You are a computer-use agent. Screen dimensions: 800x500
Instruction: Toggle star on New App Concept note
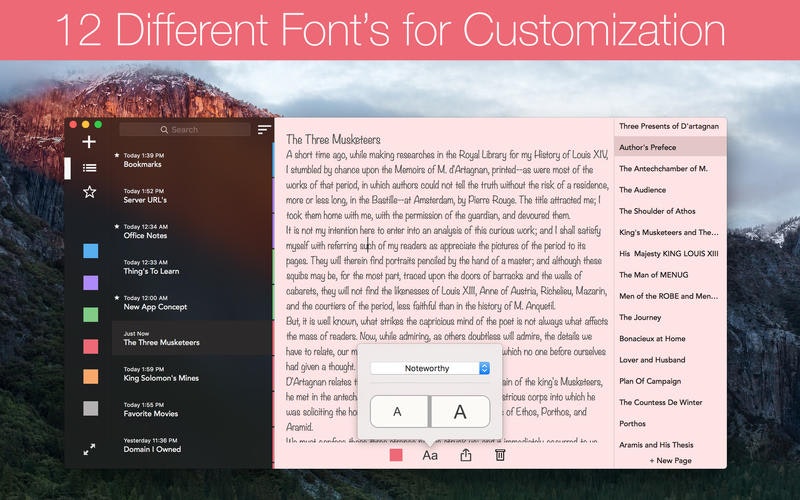(x=117, y=297)
